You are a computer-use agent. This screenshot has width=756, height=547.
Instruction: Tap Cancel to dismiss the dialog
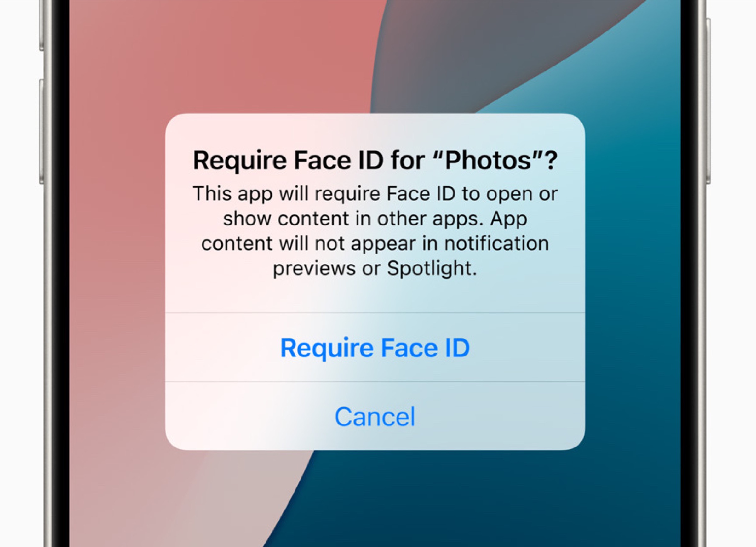pyautogui.click(x=375, y=417)
